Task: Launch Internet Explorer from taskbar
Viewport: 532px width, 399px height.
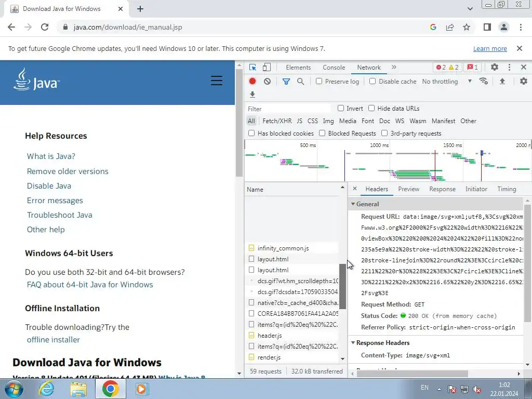Action: tap(46, 389)
